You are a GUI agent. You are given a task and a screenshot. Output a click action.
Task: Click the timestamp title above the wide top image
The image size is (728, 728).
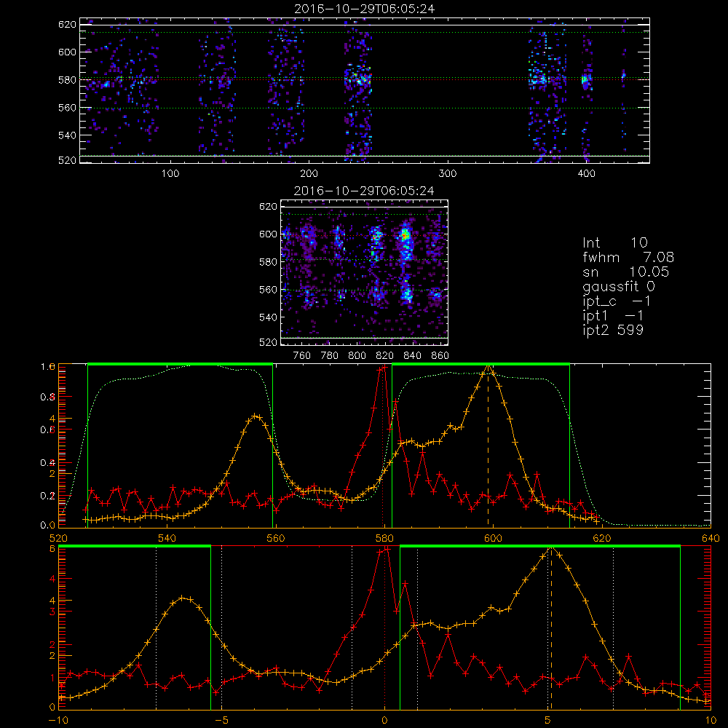[365, 9]
